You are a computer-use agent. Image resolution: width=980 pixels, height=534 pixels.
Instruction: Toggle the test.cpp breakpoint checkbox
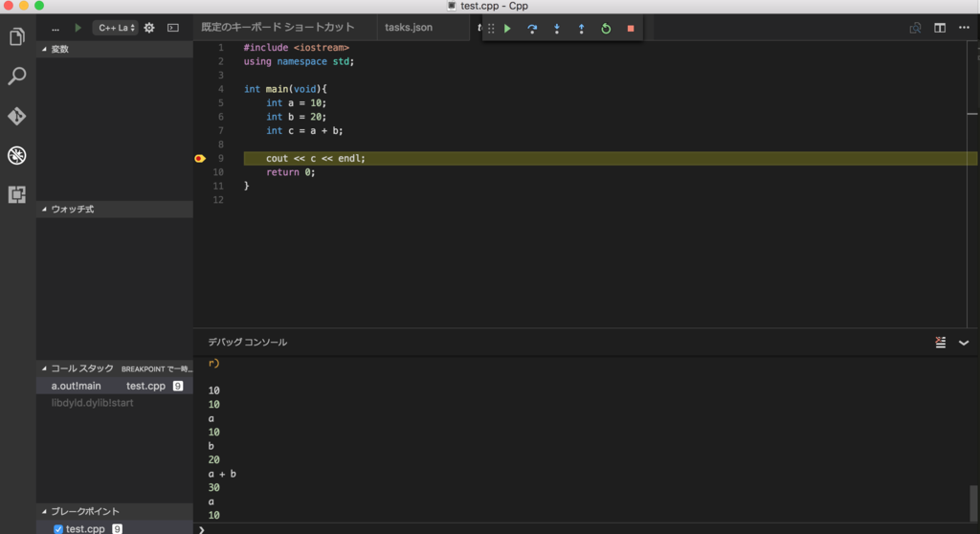point(58,529)
